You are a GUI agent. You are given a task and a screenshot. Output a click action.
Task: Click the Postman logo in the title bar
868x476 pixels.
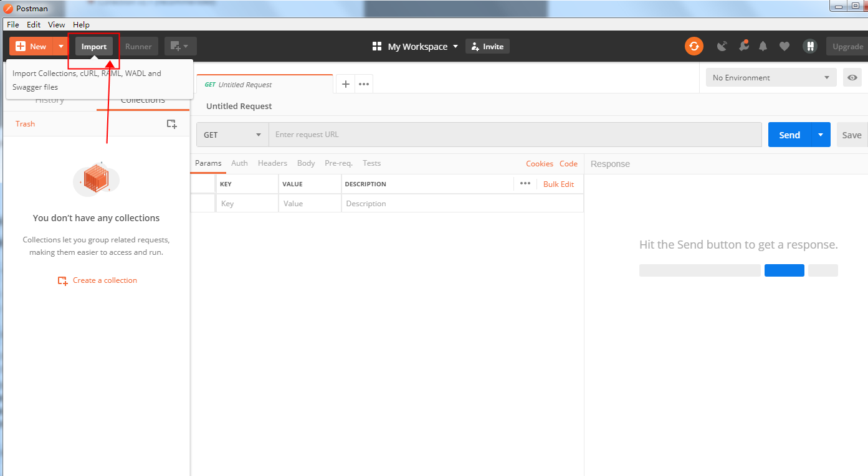coord(8,9)
